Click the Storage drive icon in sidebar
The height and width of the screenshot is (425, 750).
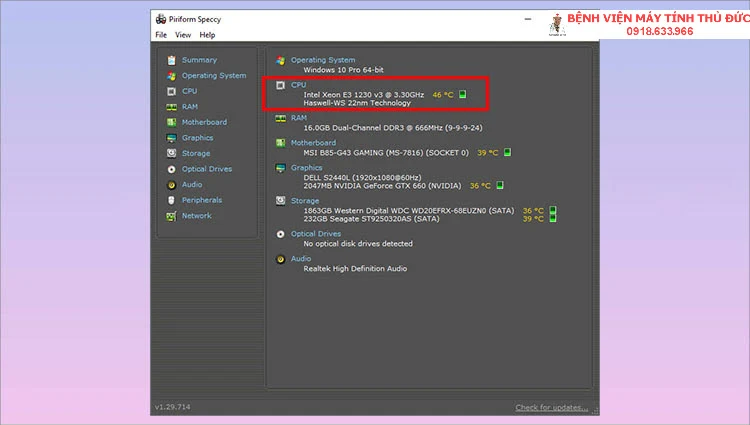pos(171,153)
